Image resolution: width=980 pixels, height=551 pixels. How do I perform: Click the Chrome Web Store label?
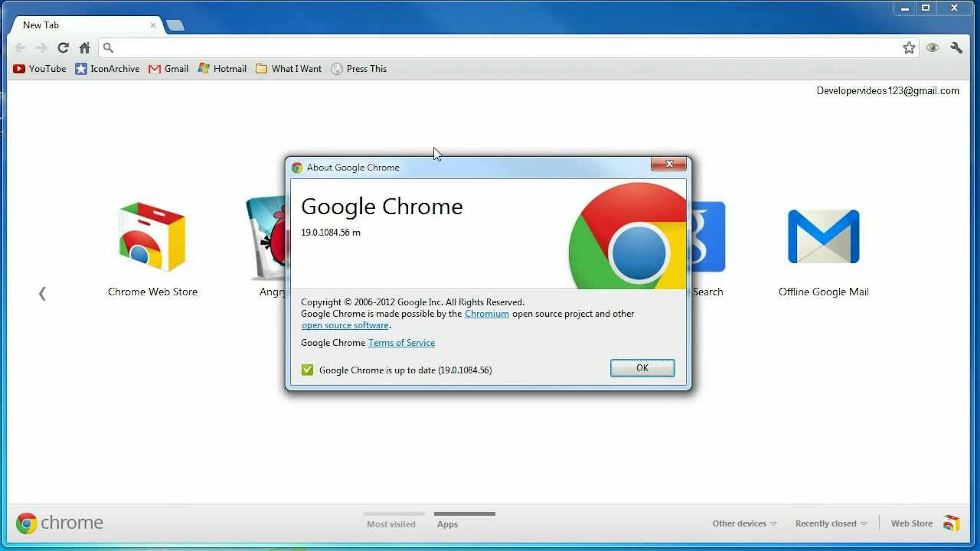click(x=153, y=292)
